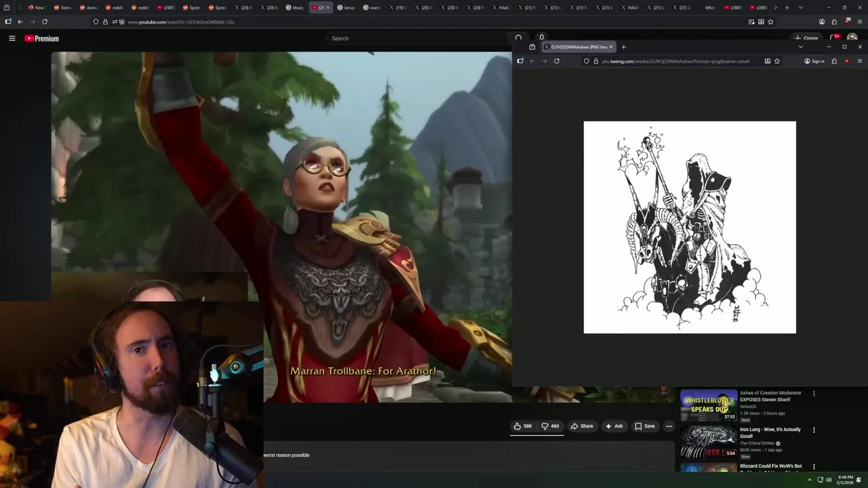Open the YouTube Create button
Viewport: 868px width, 488px height.
click(806, 38)
